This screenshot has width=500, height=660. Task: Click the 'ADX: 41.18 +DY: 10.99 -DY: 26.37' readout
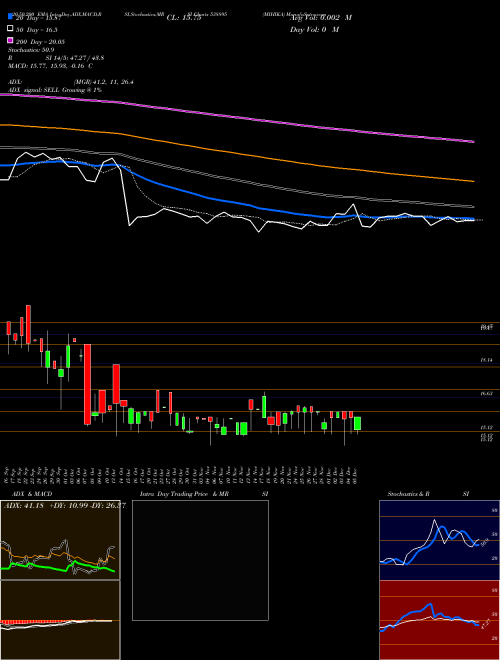[x=64, y=505]
